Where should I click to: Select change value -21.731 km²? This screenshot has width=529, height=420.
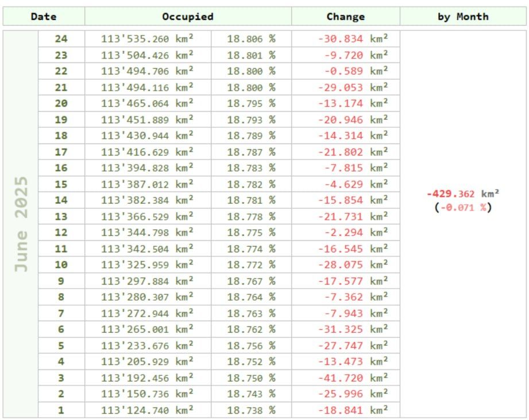(353, 216)
